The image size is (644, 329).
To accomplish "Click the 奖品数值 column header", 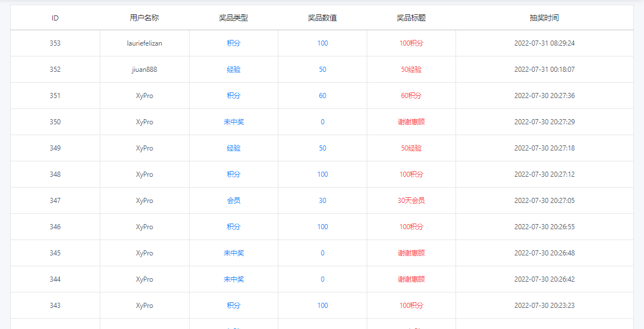I will pyautogui.click(x=322, y=17).
